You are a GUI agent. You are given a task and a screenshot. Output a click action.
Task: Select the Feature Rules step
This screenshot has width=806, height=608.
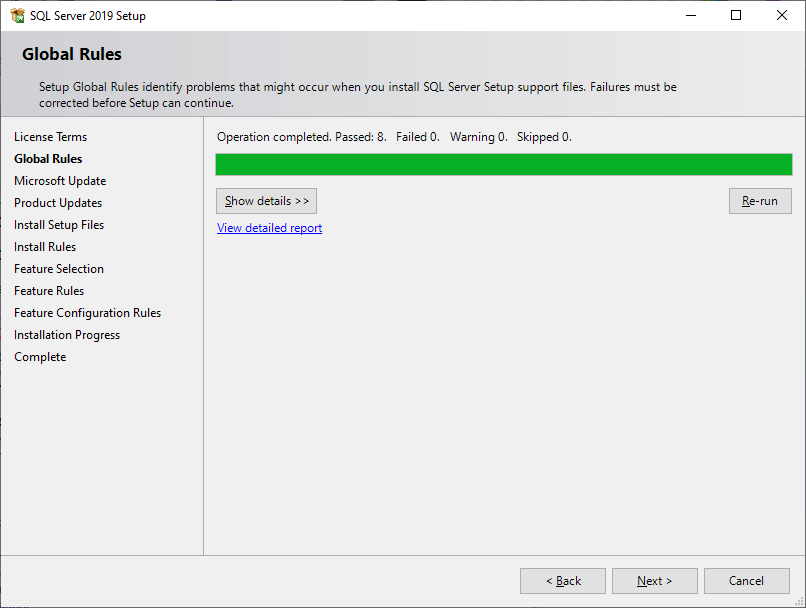[x=49, y=290]
